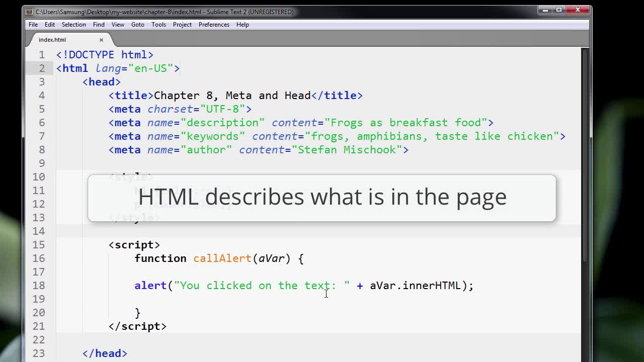Click line number 18 in gutter

click(39, 286)
